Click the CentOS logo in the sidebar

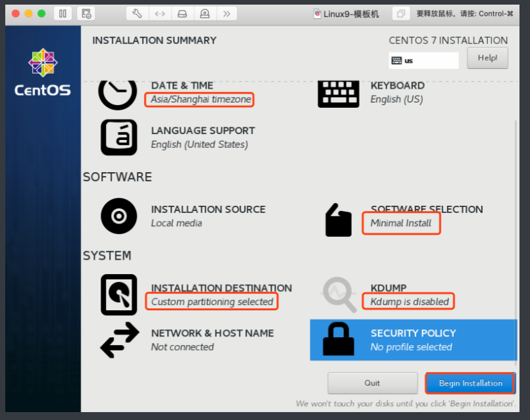coord(43,72)
